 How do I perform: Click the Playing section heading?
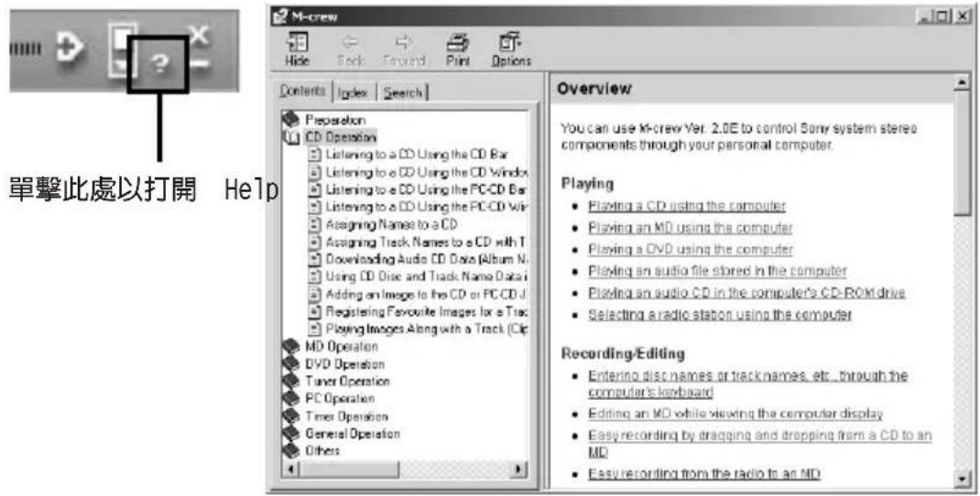(587, 184)
